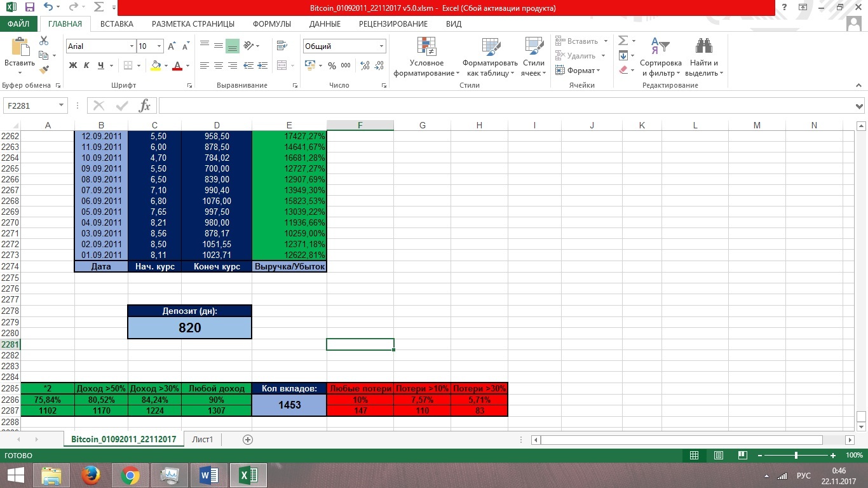868x488 pixels.
Task: Collapse the ribbon with the chevron
Action: pyautogui.click(x=859, y=85)
